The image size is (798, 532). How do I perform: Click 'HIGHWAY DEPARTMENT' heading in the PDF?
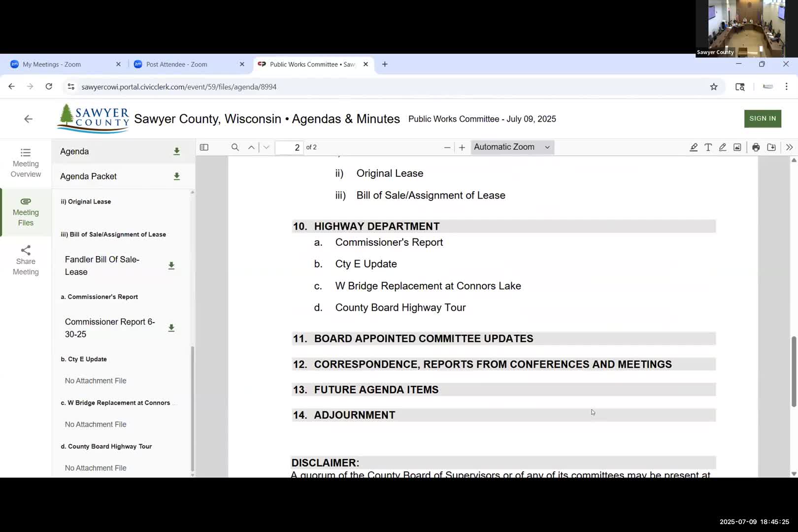point(377,227)
